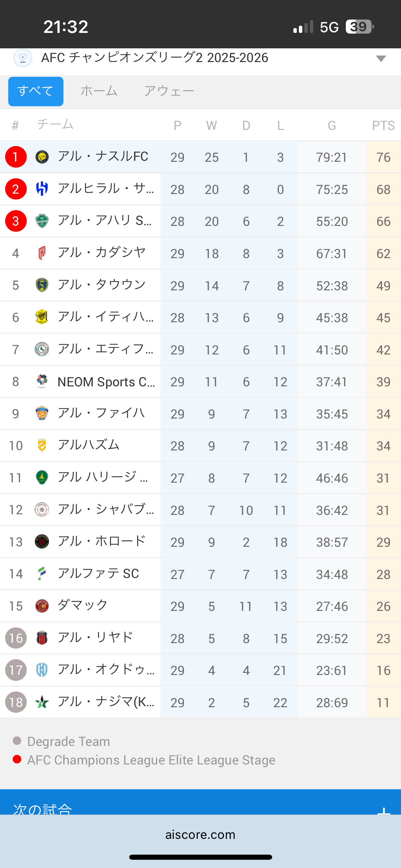Image resolution: width=401 pixels, height=868 pixels.
Task: Click the red アル・カダシヤ team crest
Action: tap(42, 253)
